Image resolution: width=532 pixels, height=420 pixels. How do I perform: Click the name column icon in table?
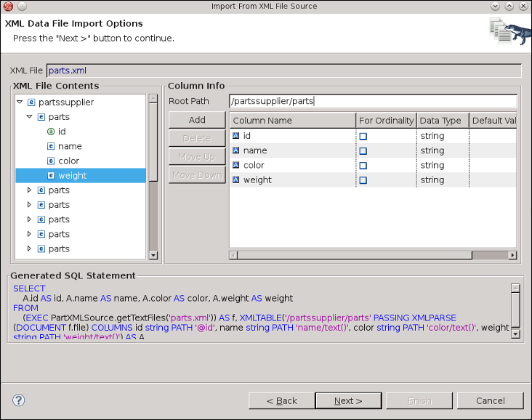tap(236, 150)
